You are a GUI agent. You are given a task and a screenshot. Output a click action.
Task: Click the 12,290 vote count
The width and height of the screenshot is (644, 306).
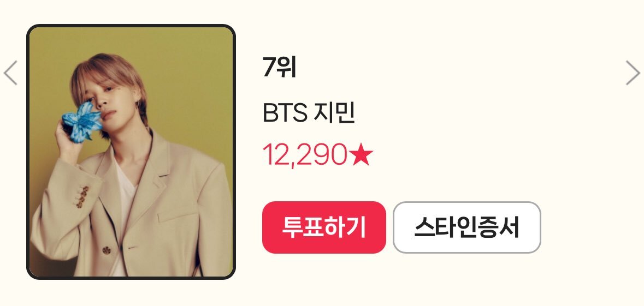click(x=305, y=155)
